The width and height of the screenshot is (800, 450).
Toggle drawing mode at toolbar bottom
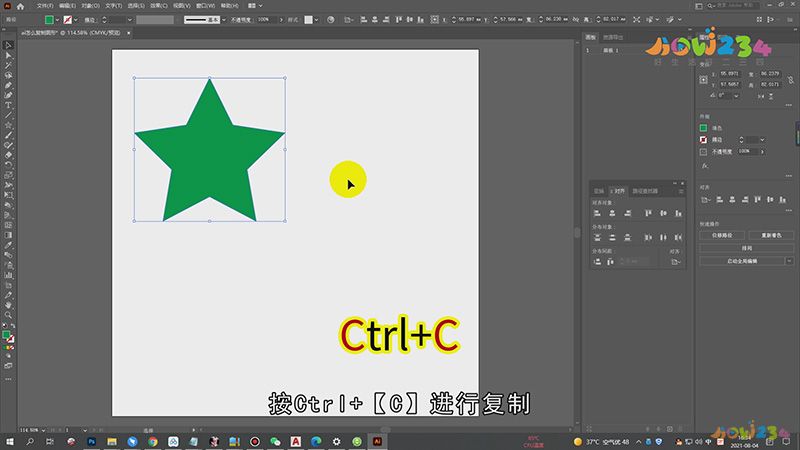8,356
